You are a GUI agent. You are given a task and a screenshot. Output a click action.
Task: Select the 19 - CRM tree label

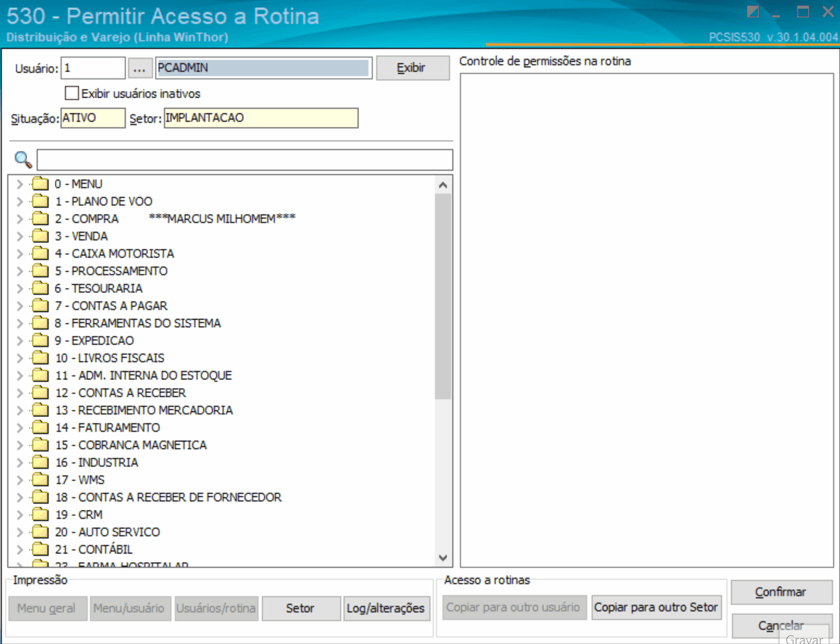pyautogui.click(x=79, y=515)
